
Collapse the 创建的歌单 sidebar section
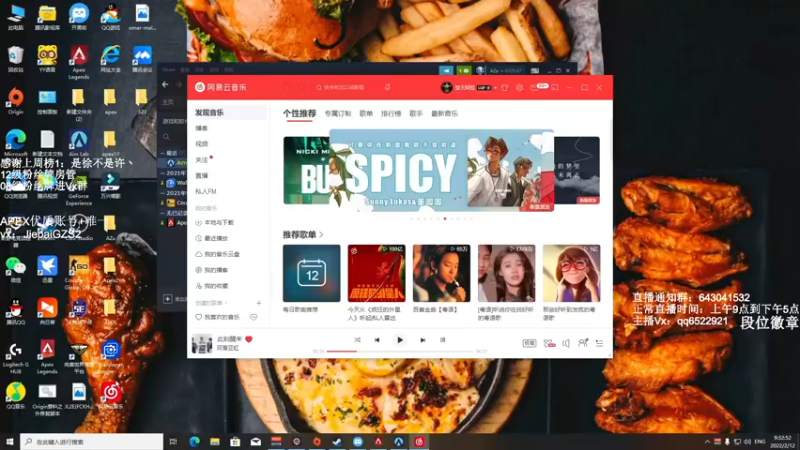(212, 303)
